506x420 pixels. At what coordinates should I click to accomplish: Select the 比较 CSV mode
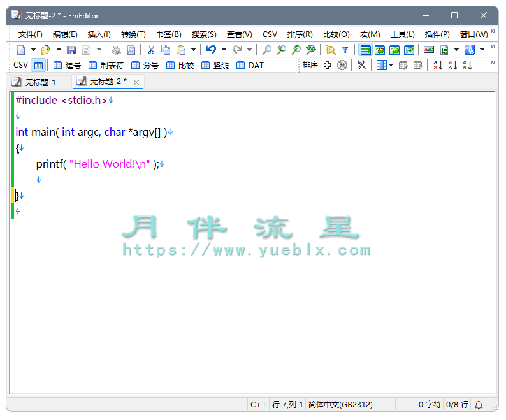point(180,66)
